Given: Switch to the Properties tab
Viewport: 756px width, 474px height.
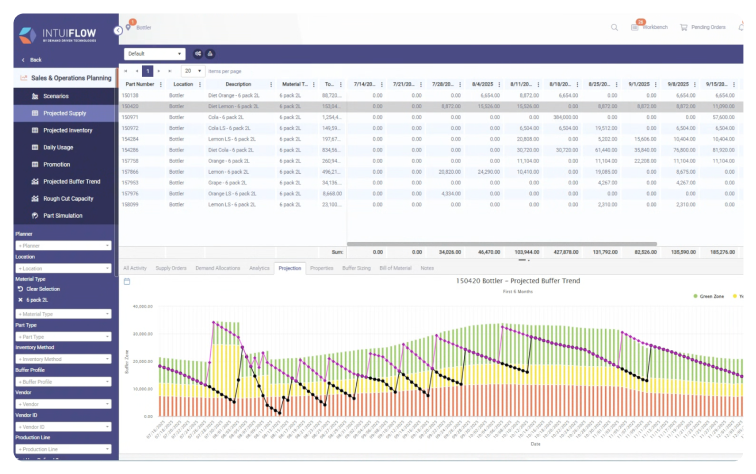Looking at the screenshot, I should coord(322,268).
